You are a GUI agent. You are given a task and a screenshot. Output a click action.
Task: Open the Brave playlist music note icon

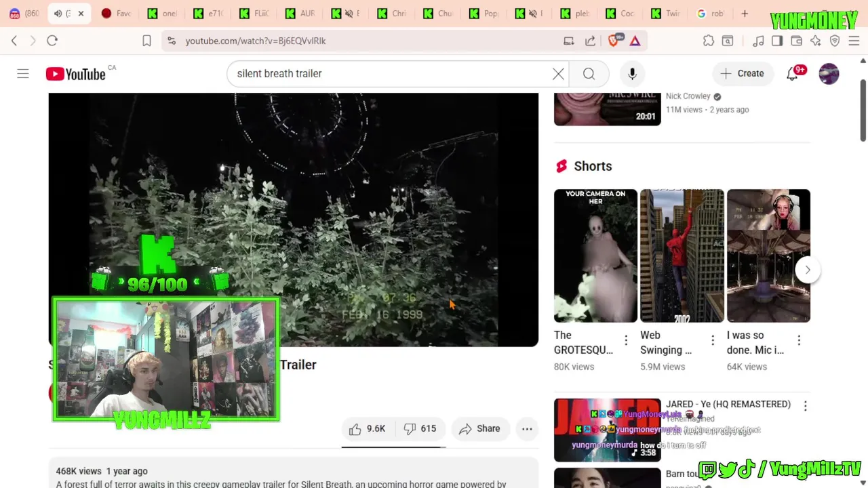[x=758, y=41]
